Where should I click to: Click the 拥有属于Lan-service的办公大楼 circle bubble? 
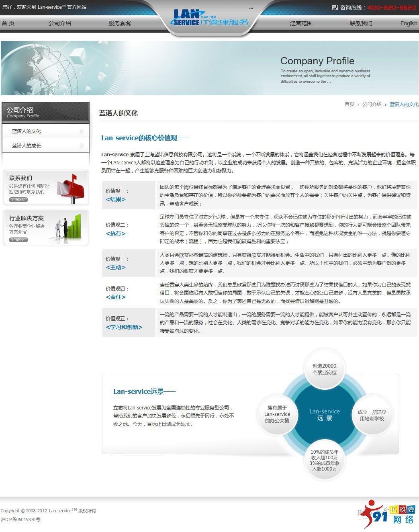[x=277, y=414]
